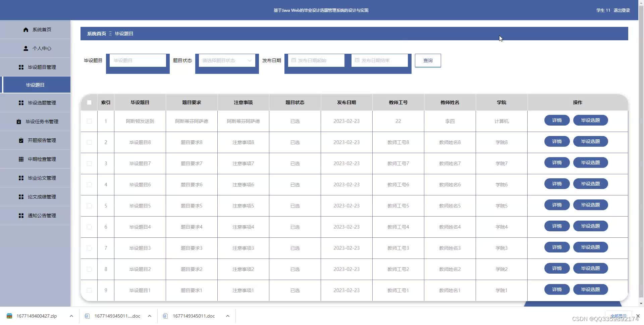Image resolution: width=644 pixels, height=325 pixels.
Task: Click 详情 for row 阿斯顿发送到
Action: 557,120
